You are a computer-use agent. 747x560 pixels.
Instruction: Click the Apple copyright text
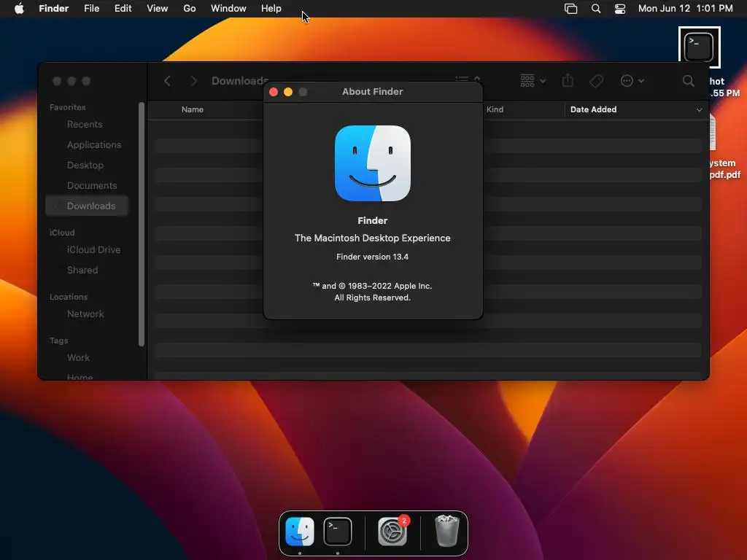tap(373, 292)
